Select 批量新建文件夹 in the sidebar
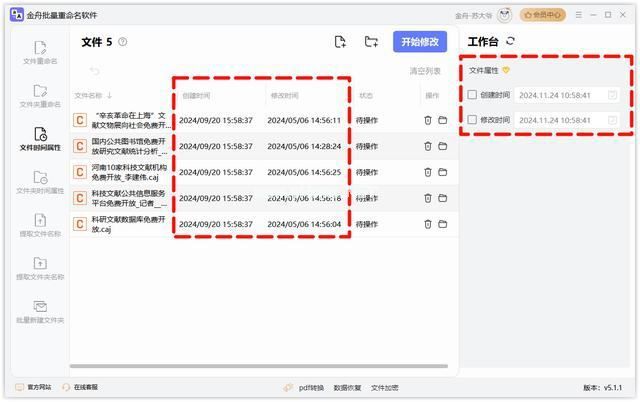The image size is (640, 402). coord(40,312)
